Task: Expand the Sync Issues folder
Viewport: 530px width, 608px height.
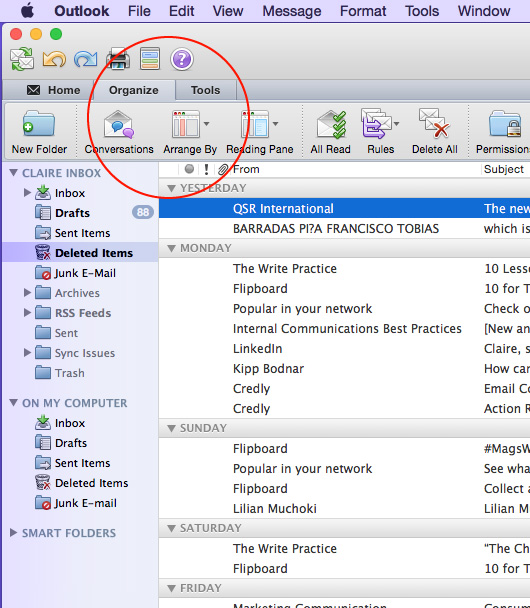Action: click(27, 352)
